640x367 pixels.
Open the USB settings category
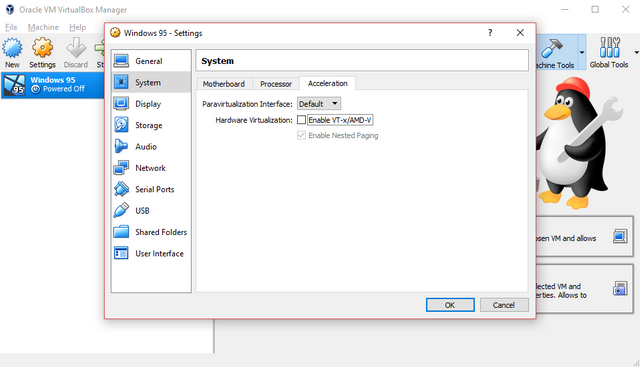(x=151, y=210)
